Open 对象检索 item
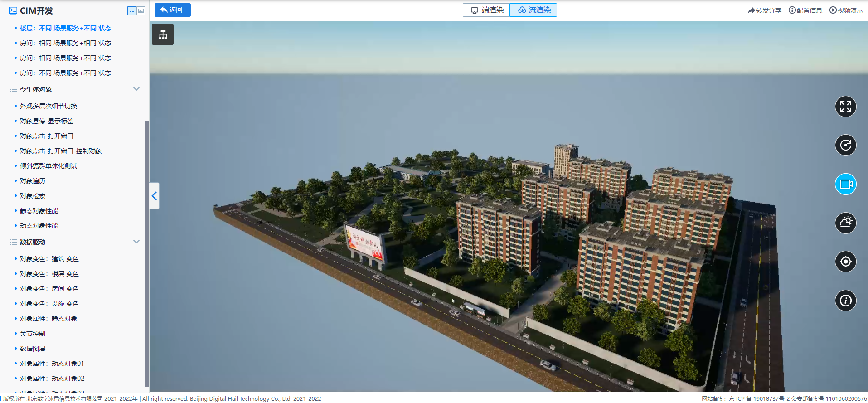868x403 pixels. pos(33,196)
